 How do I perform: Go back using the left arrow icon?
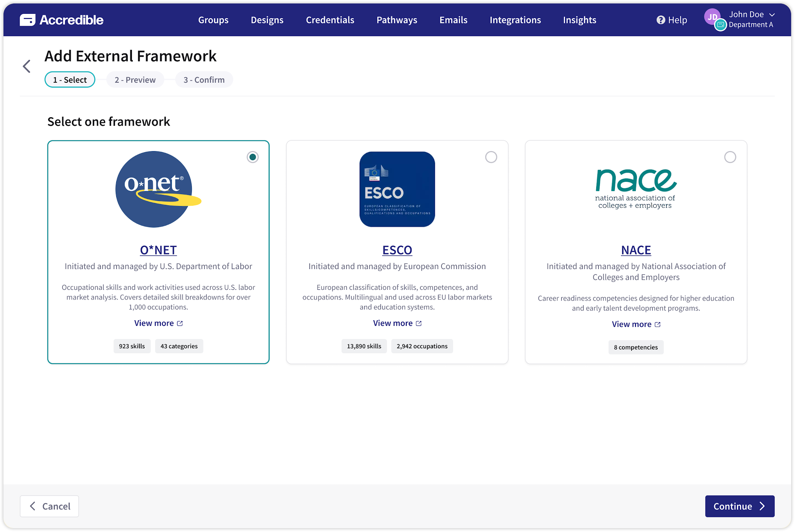[x=27, y=66]
